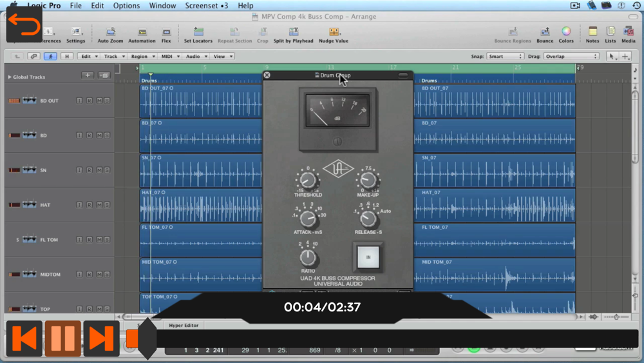Open the Help menu

click(x=245, y=5)
